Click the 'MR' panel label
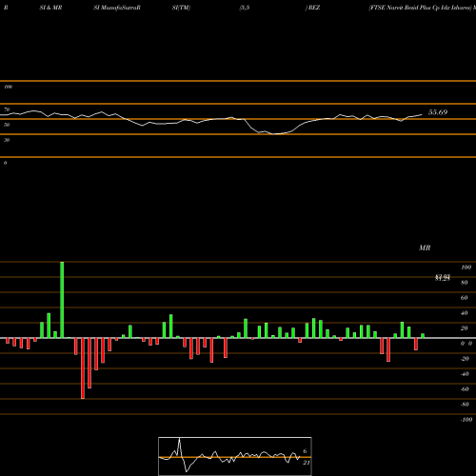Screen dimensions: 476x476 click(425, 248)
